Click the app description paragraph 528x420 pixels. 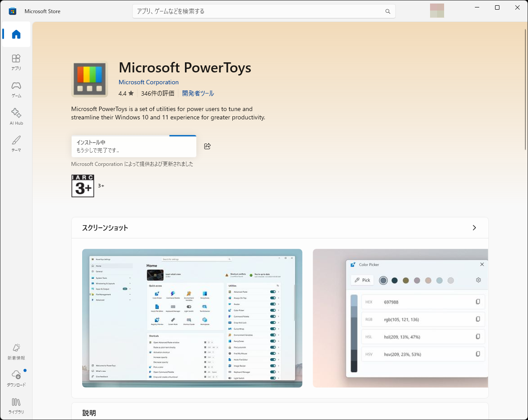click(168, 113)
